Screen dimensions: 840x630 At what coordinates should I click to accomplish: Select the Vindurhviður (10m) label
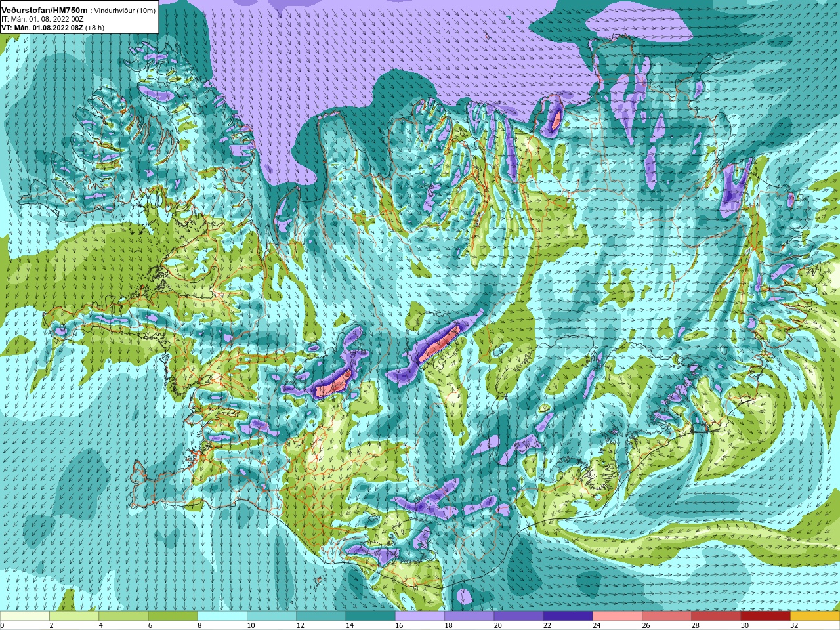(x=125, y=10)
